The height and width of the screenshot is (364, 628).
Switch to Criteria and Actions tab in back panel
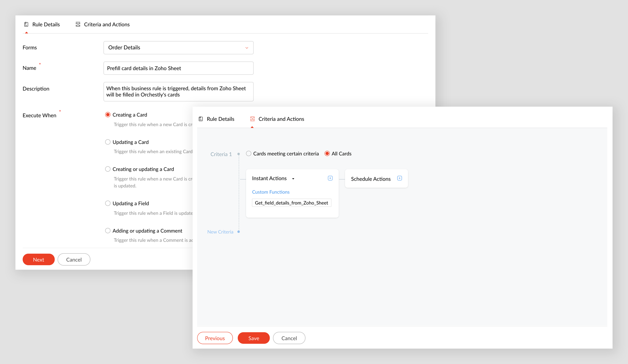coord(106,24)
